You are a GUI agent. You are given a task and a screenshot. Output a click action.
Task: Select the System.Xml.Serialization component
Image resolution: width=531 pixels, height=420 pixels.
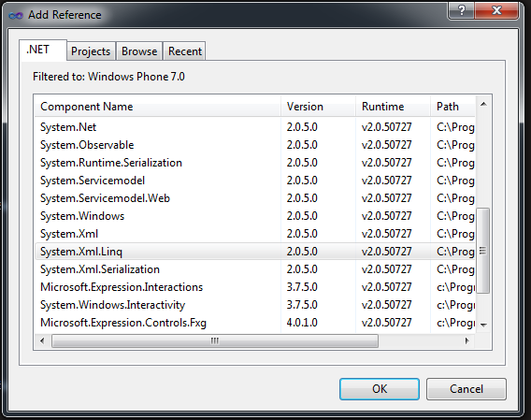pos(255,269)
